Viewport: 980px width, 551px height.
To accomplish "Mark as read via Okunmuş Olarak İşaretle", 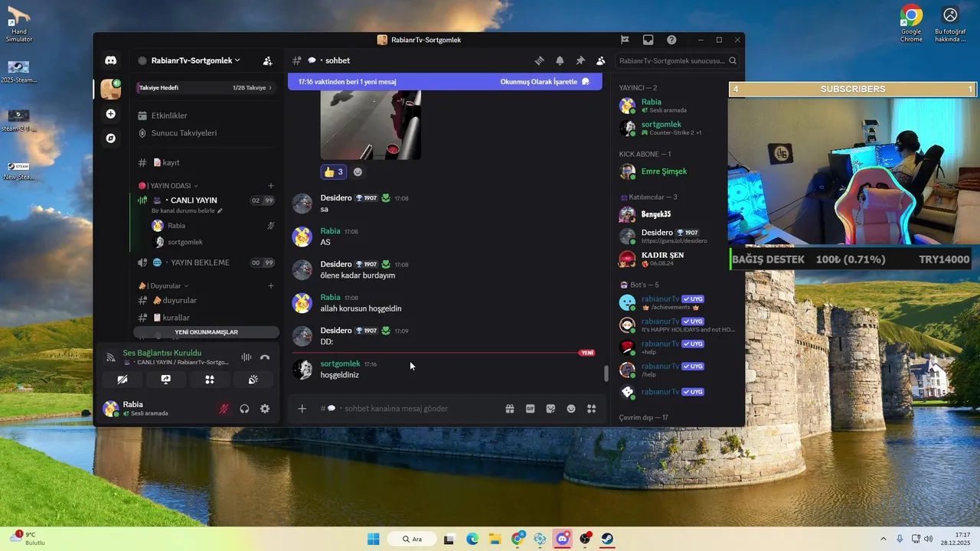I will (x=544, y=82).
